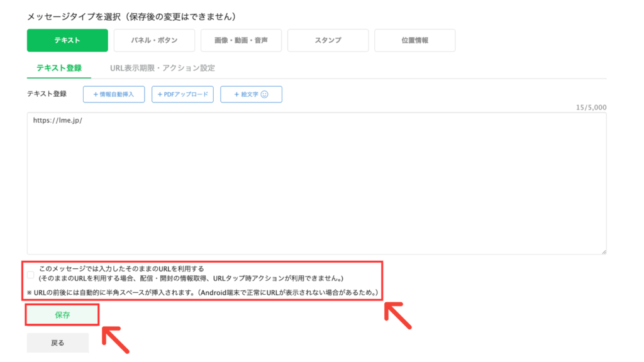
Task: Click the ＋情報自動挿入 button
Action: (114, 94)
